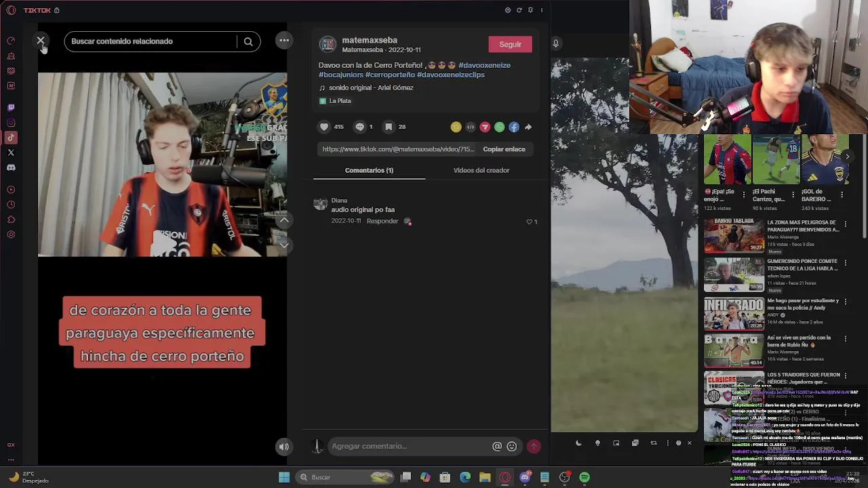This screenshot has height=488, width=868.
Task: Go to previous video with up chevron
Action: coord(284,220)
